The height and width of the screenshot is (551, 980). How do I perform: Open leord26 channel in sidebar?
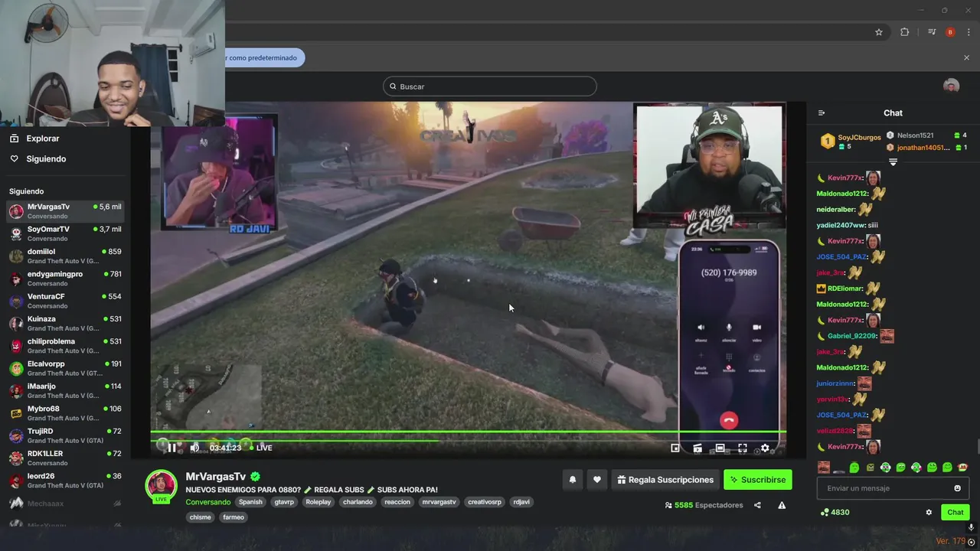[65, 481]
